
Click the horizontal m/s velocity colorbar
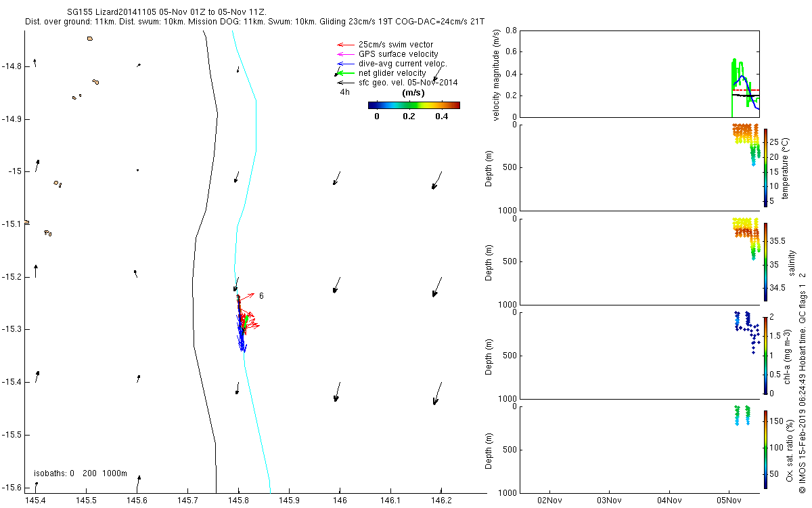click(414, 105)
